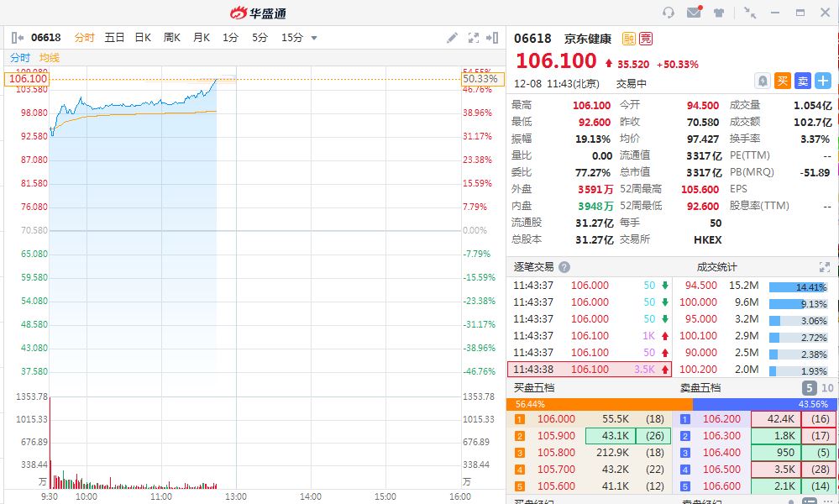839x504 pixels.
Task: Expand the chart to fullscreen
Action: 473,38
